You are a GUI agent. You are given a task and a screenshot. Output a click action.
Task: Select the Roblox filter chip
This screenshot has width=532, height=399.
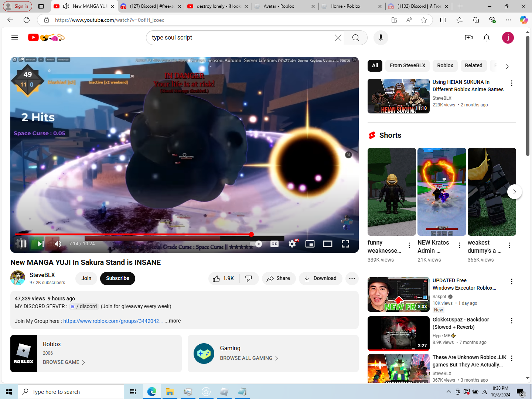445,65
